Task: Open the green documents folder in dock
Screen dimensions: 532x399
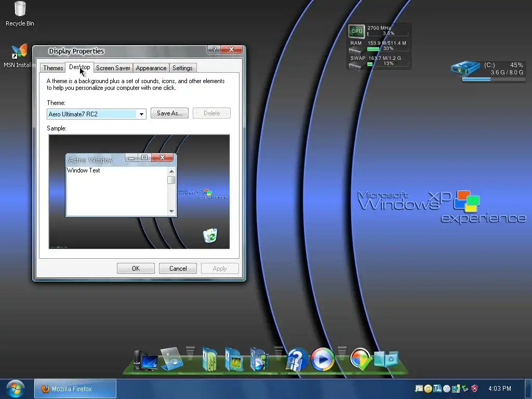Action: (x=210, y=360)
